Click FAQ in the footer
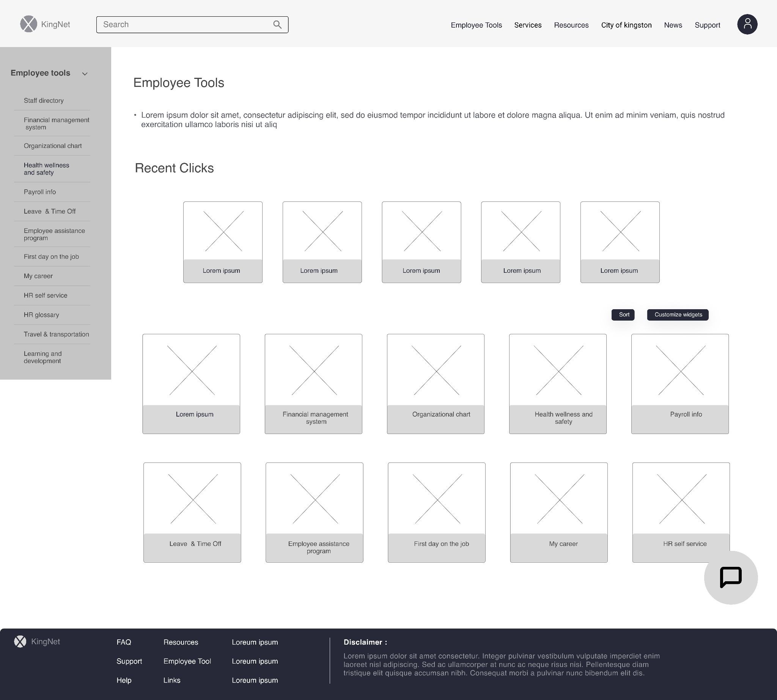The width and height of the screenshot is (777, 700). tap(124, 642)
